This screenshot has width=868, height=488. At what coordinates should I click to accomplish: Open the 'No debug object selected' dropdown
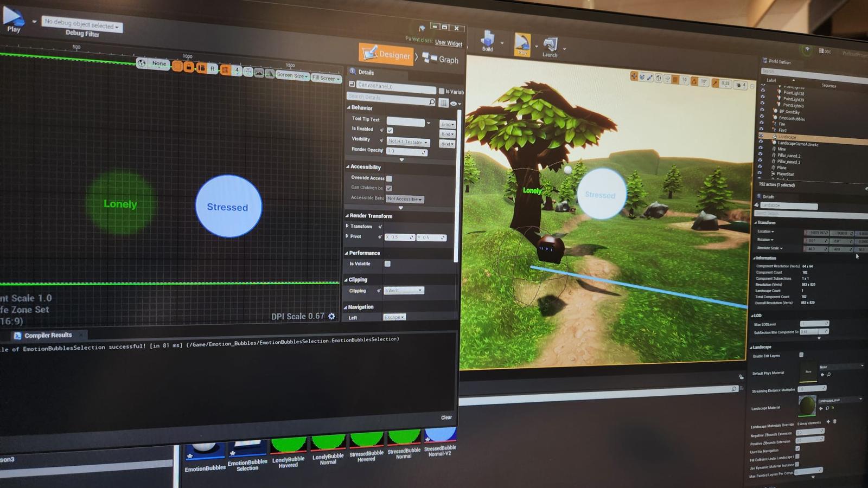[x=82, y=24]
